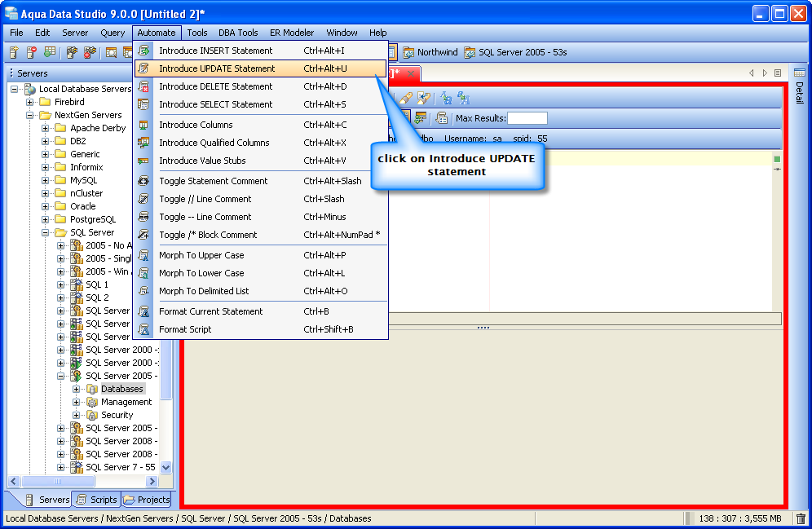Image resolution: width=812 pixels, height=529 pixels.
Task: Click the morph case icon beside highlighter
Action: 424,98
